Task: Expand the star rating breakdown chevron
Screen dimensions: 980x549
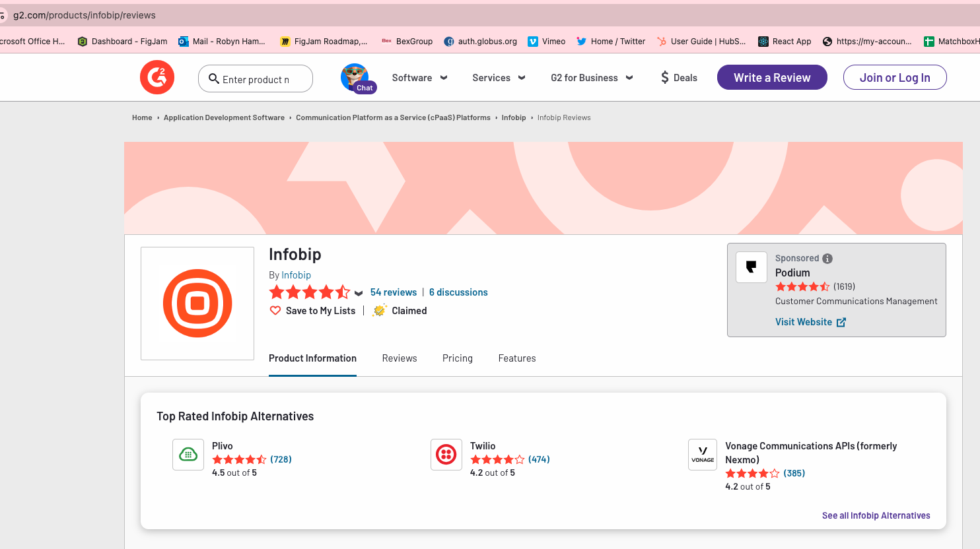Action: tap(359, 294)
